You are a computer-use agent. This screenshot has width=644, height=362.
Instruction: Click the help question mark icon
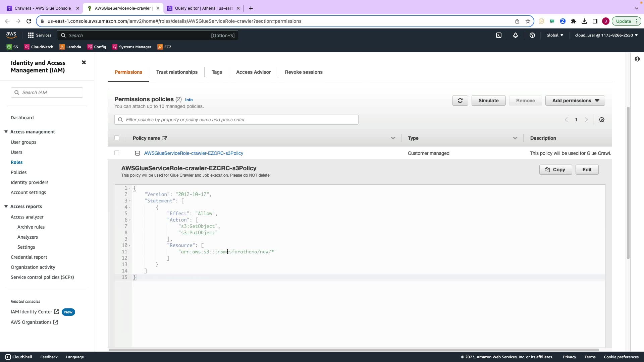coord(532,35)
